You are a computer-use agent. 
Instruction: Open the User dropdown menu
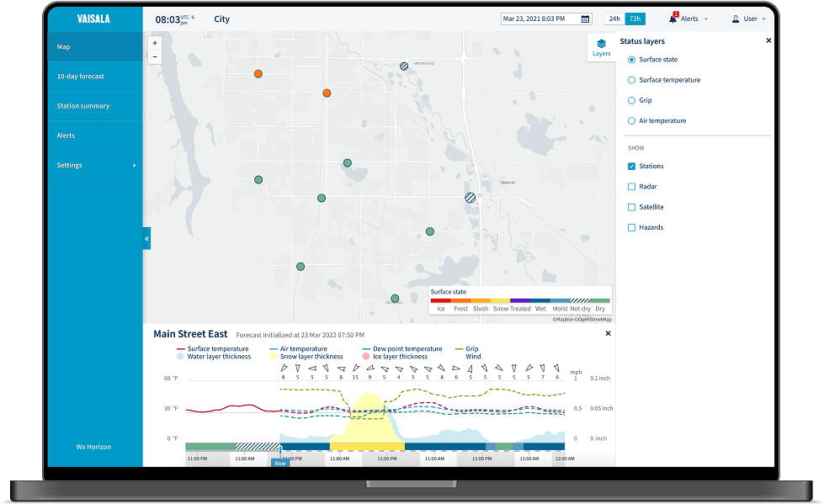[x=754, y=18]
